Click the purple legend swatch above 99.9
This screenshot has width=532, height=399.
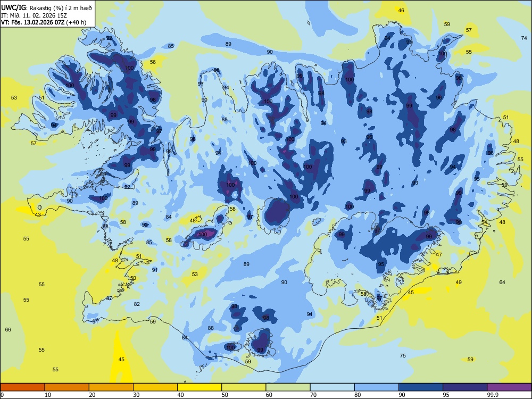tap(509, 387)
